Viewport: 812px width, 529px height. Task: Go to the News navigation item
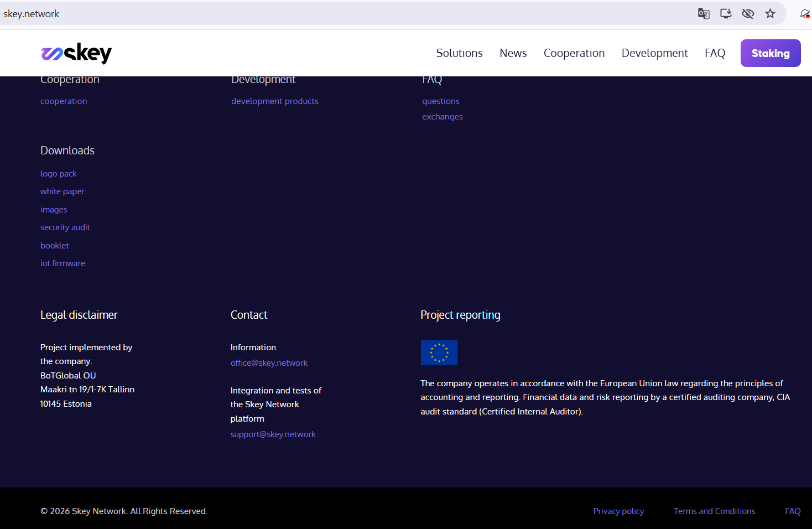(x=513, y=53)
